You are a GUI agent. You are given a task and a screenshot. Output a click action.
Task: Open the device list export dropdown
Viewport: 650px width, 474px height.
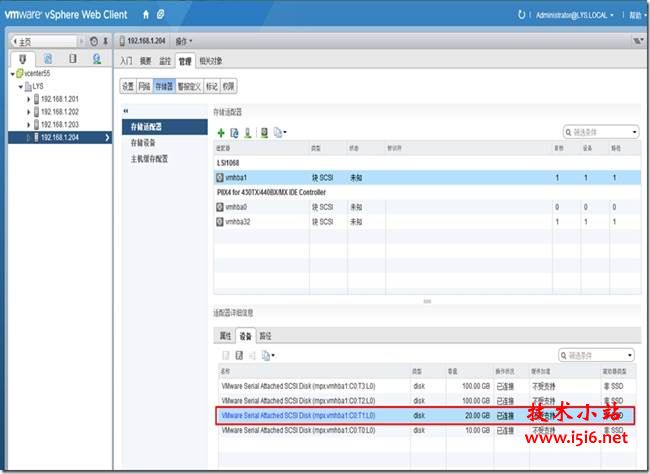(268, 355)
